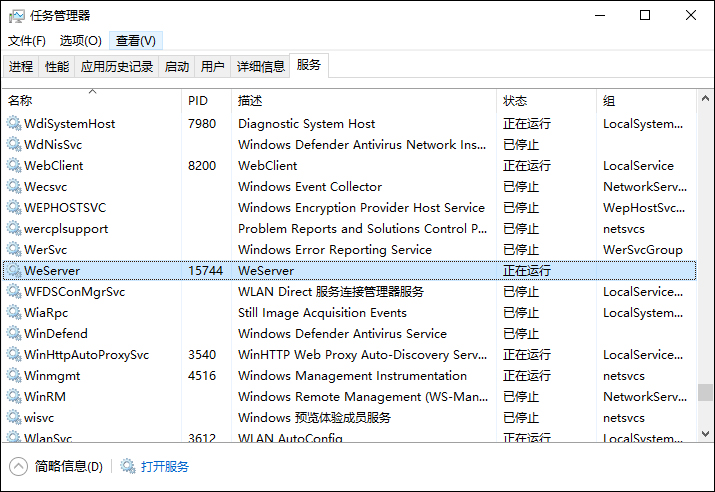Open the 文件(F) menu

pyautogui.click(x=26, y=41)
